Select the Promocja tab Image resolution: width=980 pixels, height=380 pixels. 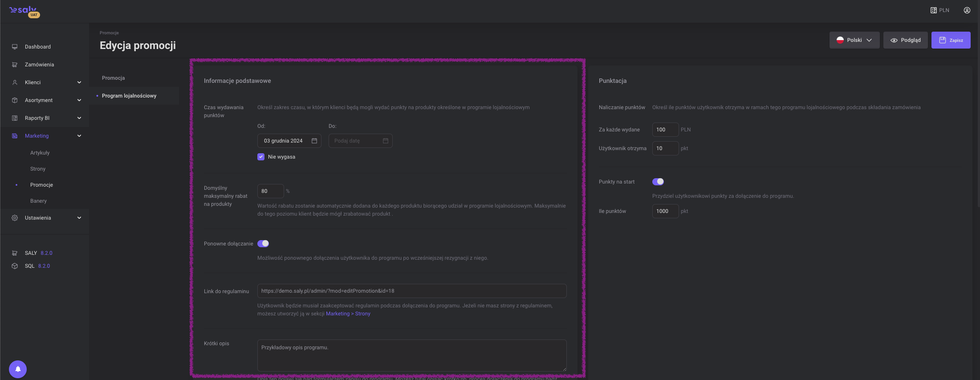(113, 78)
